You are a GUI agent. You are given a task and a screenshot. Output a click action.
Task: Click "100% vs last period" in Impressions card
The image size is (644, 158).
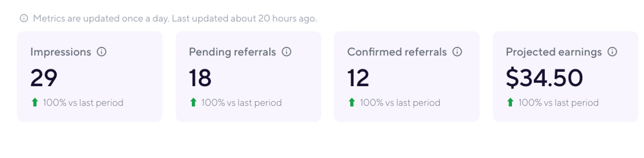[x=83, y=103]
